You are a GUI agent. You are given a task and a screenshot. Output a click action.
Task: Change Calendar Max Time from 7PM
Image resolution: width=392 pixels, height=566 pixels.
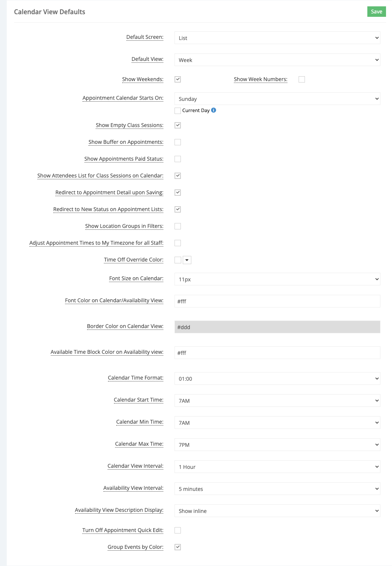coord(277,445)
